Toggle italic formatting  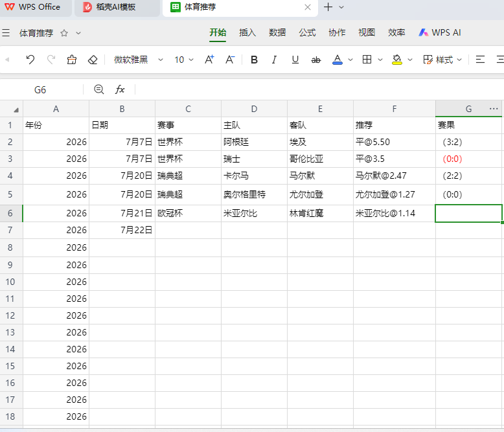click(x=274, y=60)
